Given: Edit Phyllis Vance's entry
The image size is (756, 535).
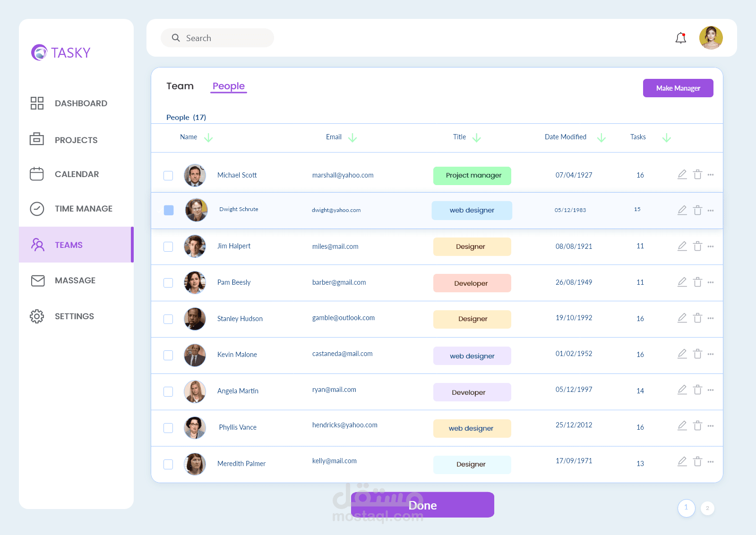Looking at the screenshot, I should point(682,425).
